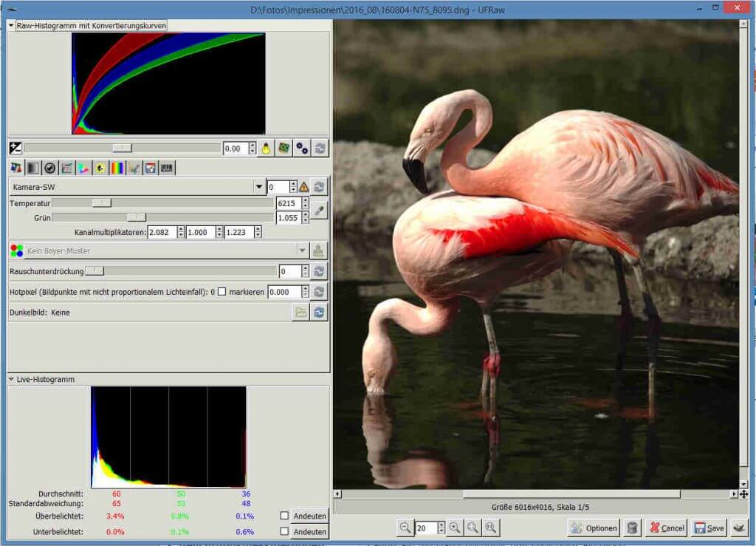The height and width of the screenshot is (546, 756).
Task: Click the exposure value stepper arrows
Action: pos(252,149)
